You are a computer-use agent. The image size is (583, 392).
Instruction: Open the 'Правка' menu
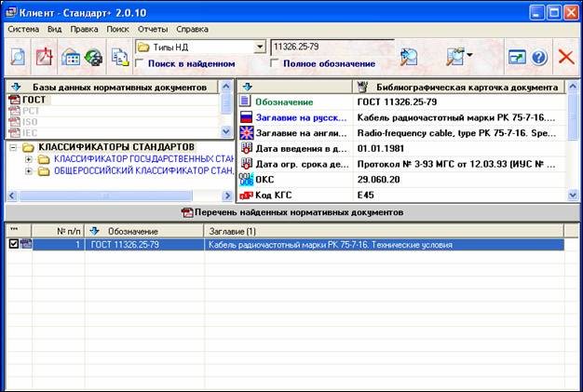point(85,29)
